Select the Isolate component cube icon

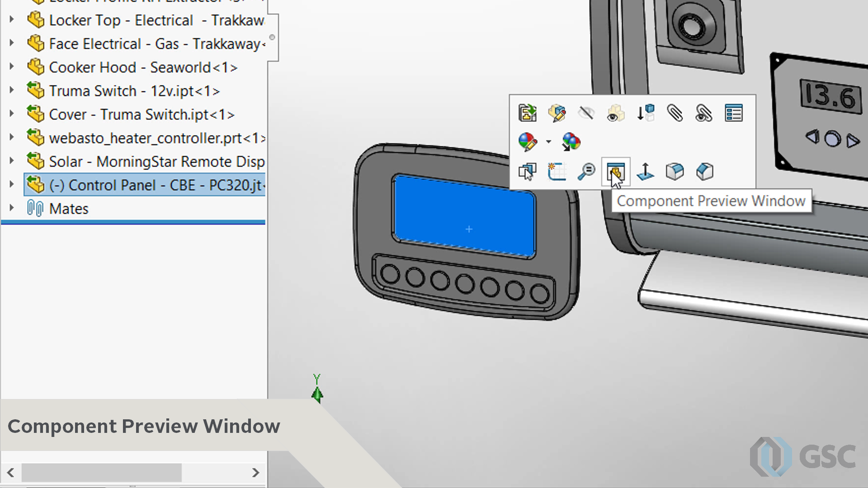tap(675, 172)
